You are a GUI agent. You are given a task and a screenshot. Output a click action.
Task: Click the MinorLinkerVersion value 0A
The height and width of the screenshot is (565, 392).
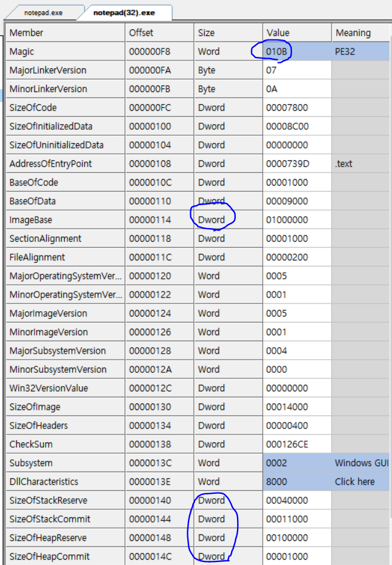(x=297, y=89)
